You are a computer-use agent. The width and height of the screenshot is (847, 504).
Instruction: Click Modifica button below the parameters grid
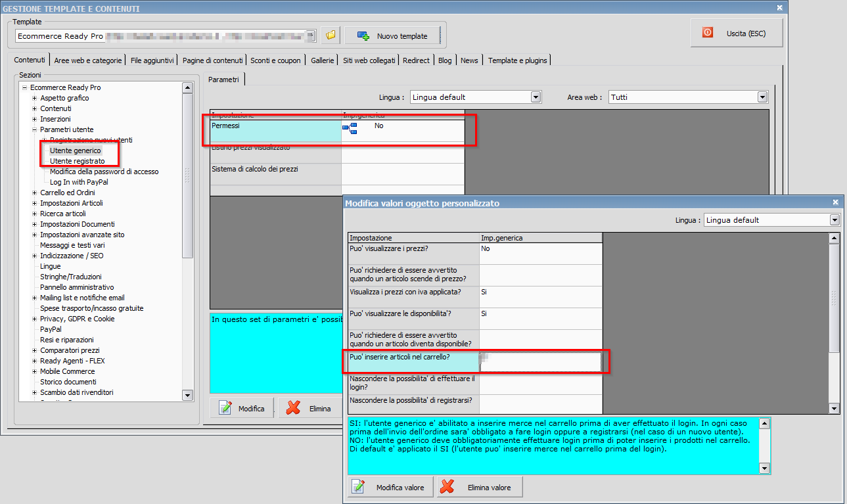click(242, 408)
